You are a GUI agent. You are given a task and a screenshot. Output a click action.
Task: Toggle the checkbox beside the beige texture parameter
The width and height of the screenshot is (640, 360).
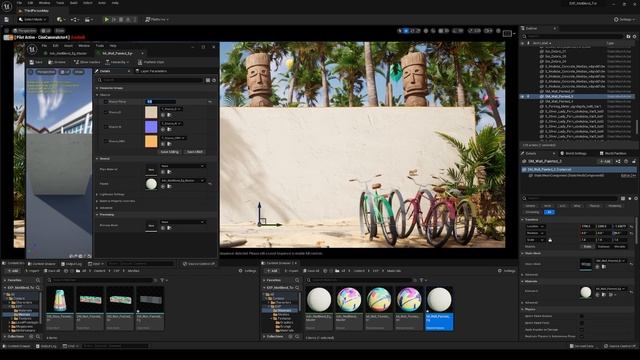(106, 112)
